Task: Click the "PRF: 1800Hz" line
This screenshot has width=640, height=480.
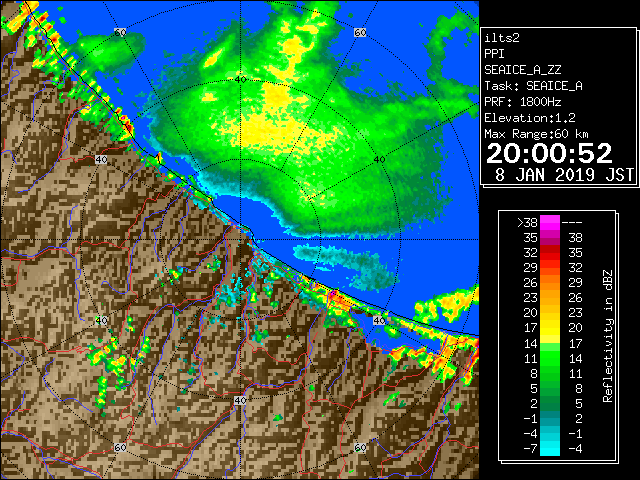Action: click(523, 102)
